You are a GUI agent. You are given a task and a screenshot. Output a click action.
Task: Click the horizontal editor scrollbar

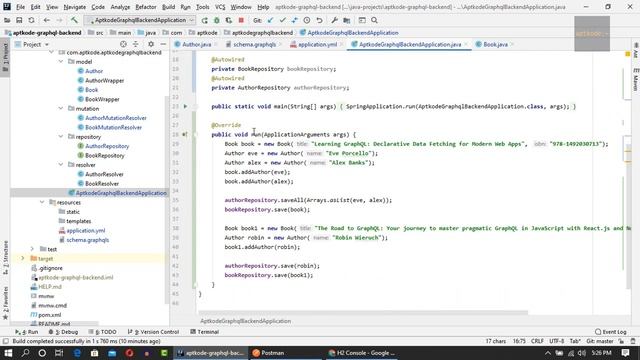(363, 313)
